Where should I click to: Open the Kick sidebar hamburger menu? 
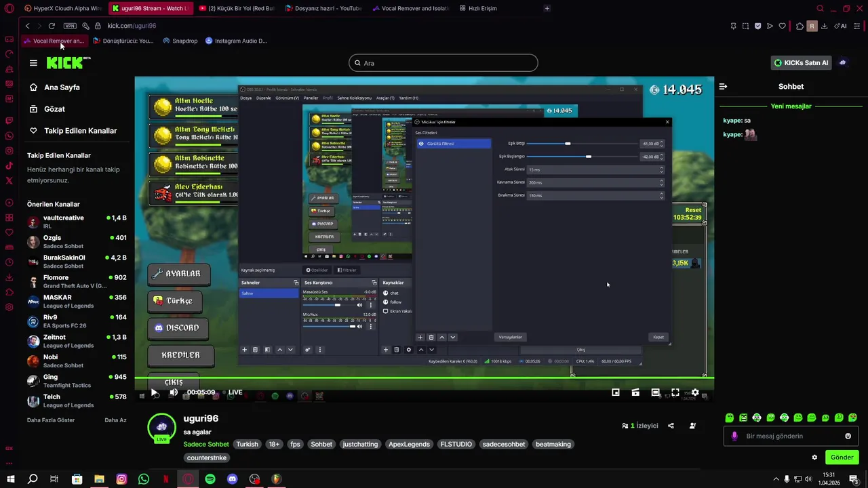(33, 63)
